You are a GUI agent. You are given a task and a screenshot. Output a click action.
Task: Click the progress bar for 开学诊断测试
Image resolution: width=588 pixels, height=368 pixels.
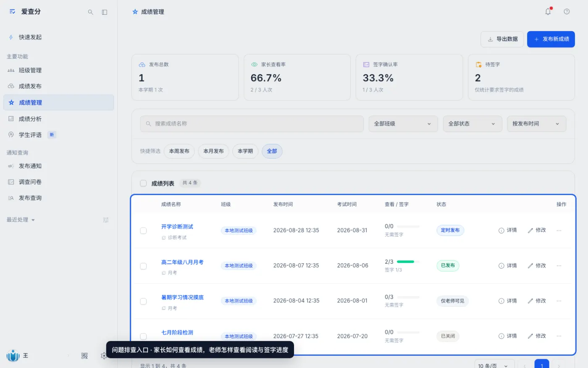click(408, 226)
